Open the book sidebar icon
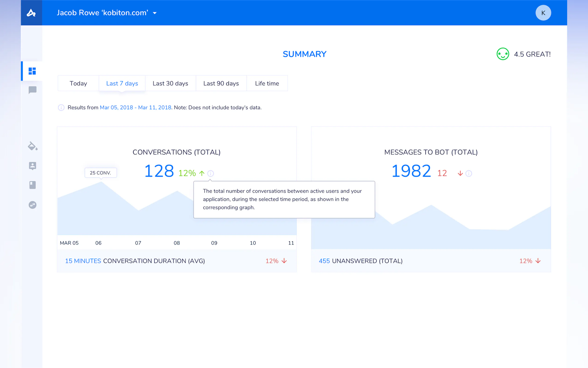The height and width of the screenshot is (368, 588). click(32, 185)
